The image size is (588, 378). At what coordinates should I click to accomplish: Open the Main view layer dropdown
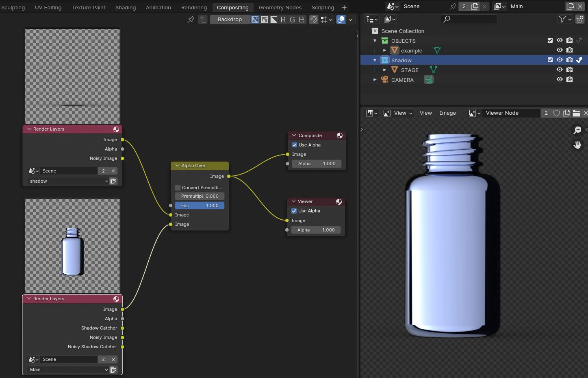(68, 369)
